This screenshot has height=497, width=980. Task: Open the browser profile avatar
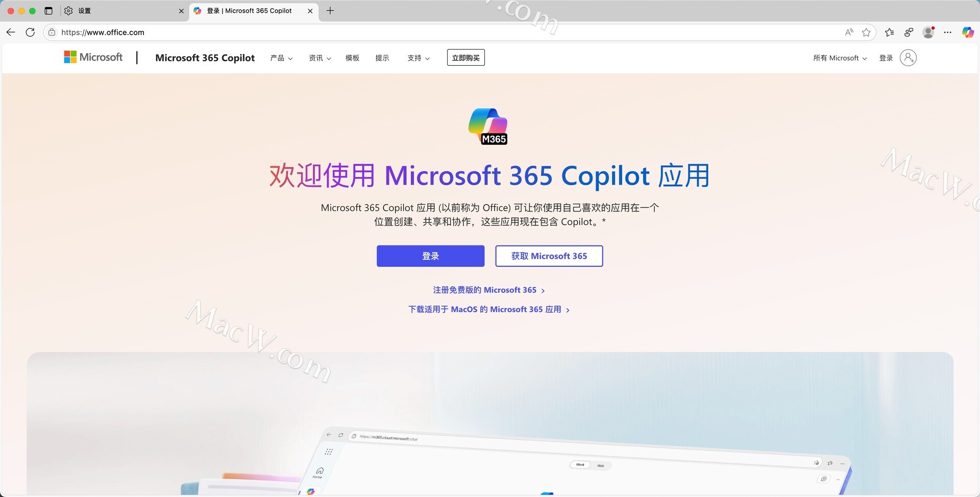tap(928, 32)
